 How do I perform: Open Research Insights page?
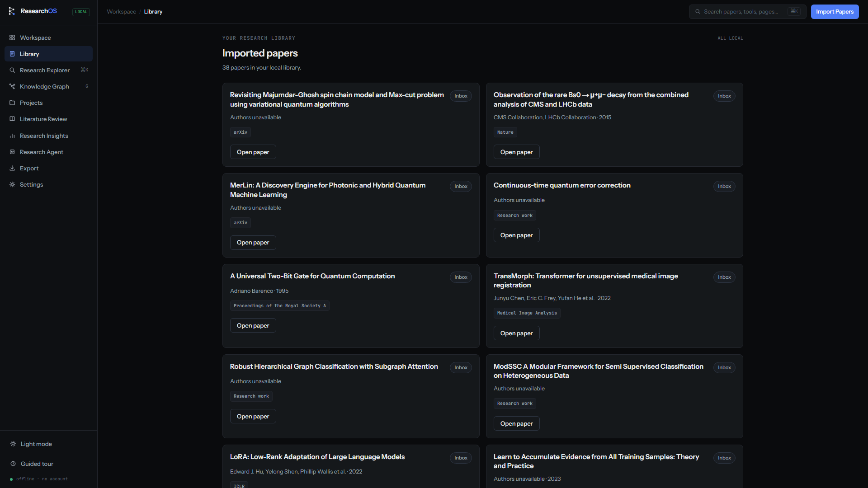[x=48, y=136]
